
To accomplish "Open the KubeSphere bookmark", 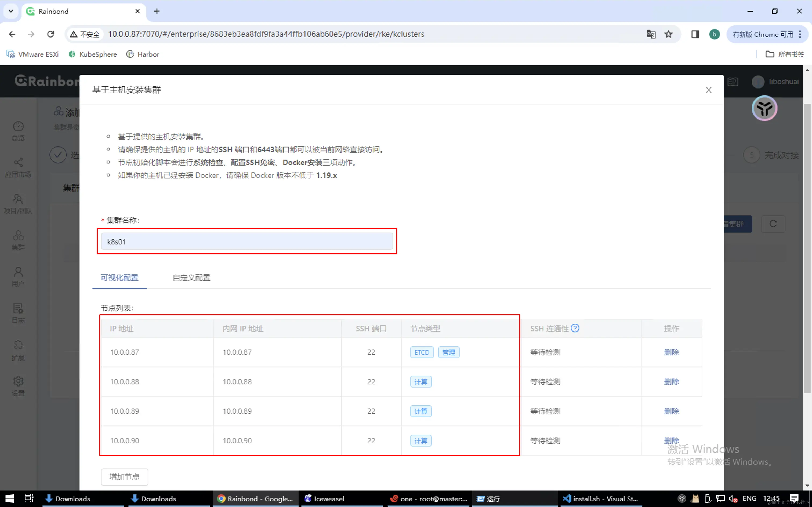I will click(x=93, y=54).
